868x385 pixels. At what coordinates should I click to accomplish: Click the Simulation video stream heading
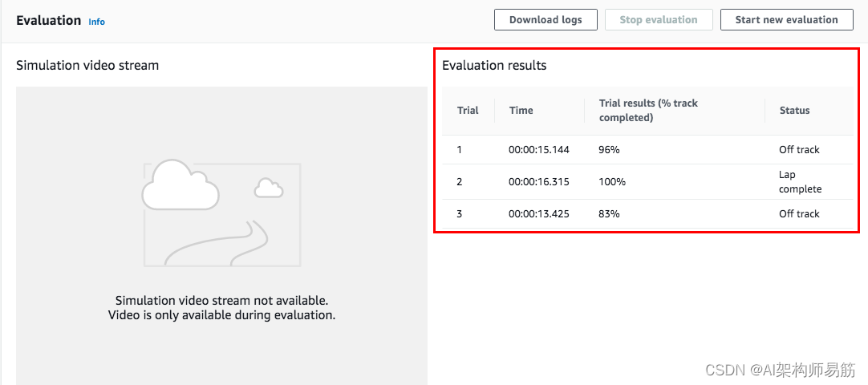[x=87, y=66]
